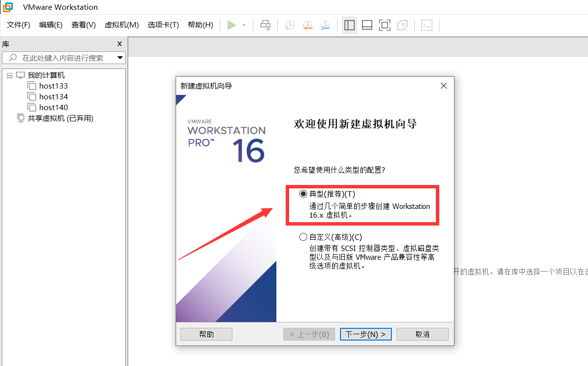The image size is (588, 366).
Task: Close the 库 library panel
Action: click(120, 44)
